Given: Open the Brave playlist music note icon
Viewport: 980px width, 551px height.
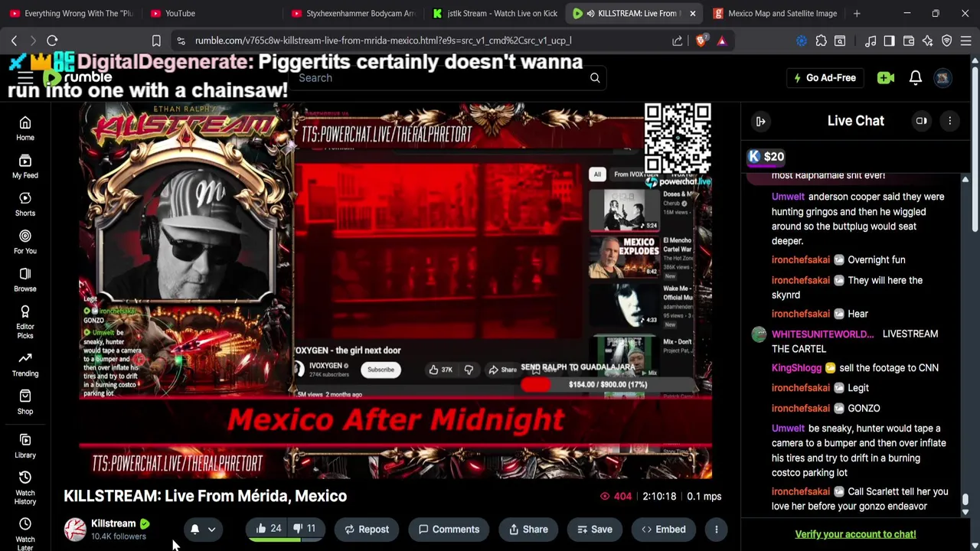Looking at the screenshot, I should (x=871, y=41).
